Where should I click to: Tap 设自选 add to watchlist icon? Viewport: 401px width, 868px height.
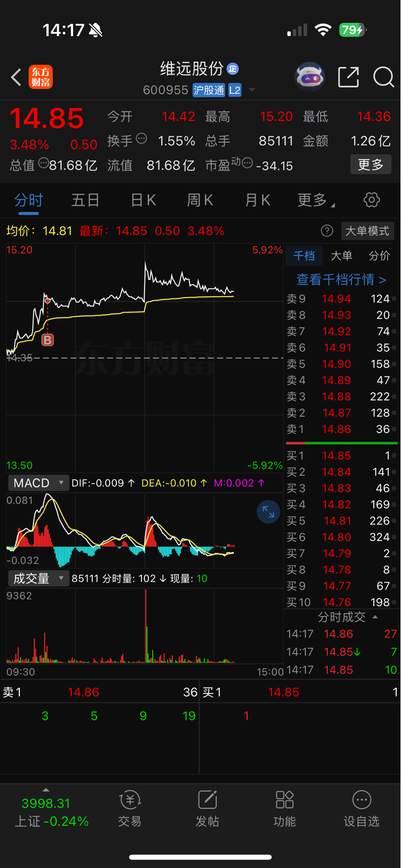(361, 809)
